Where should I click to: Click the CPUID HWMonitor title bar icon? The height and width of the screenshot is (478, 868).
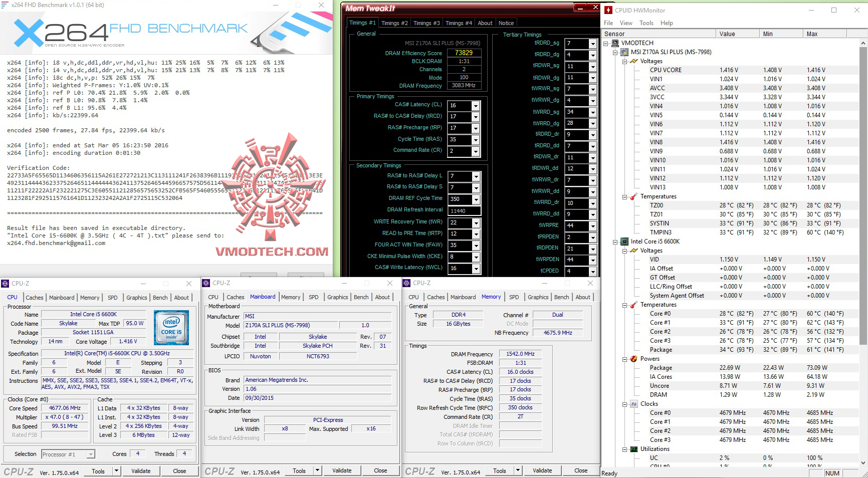(608, 10)
